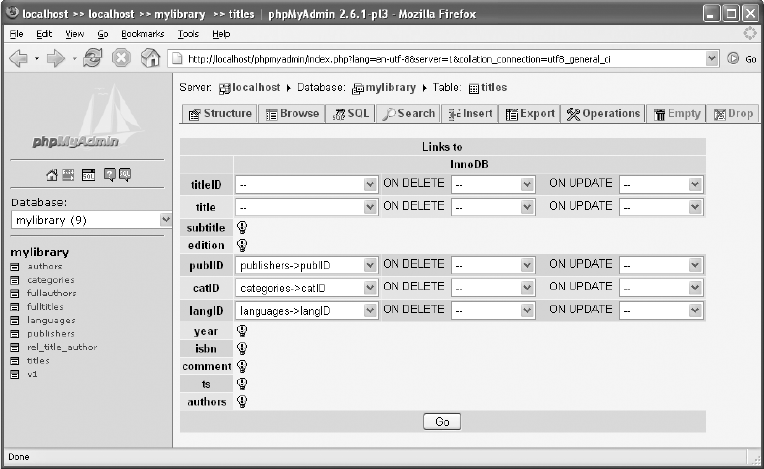Switch to the Search tab

pos(408,113)
